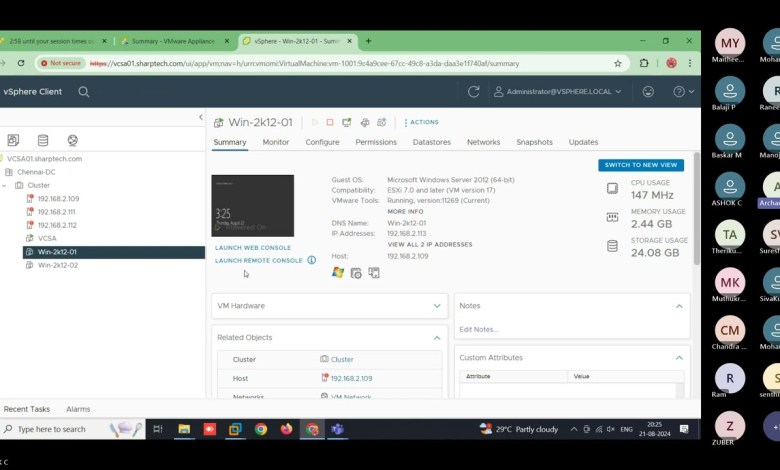Screen dimensions: 780x470
Task: Switch to Summary - VMware Appliance browser tab
Action: [x=174, y=41]
